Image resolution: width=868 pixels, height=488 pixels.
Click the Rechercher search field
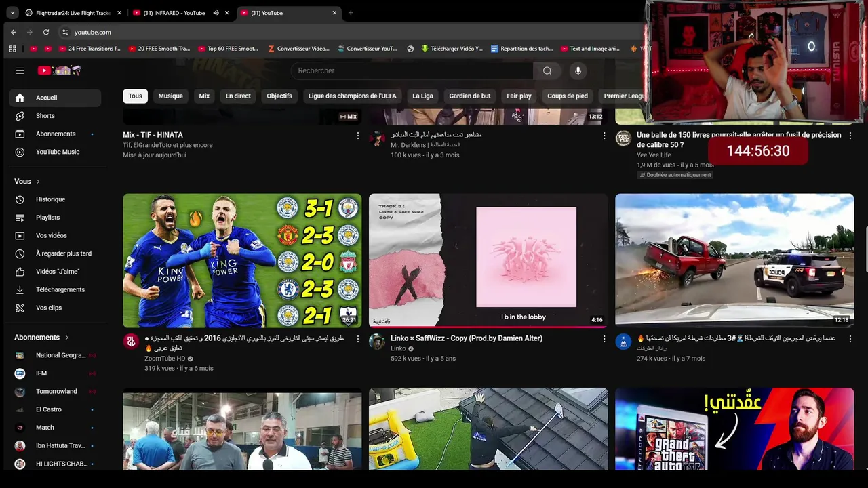point(412,70)
